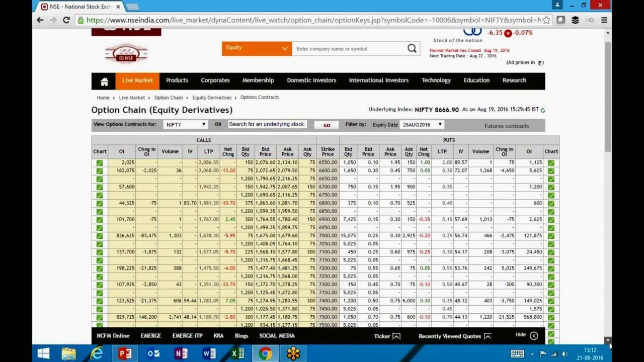Open the Futures contracts link
This screenshot has width=644, height=362.
tap(507, 126)
